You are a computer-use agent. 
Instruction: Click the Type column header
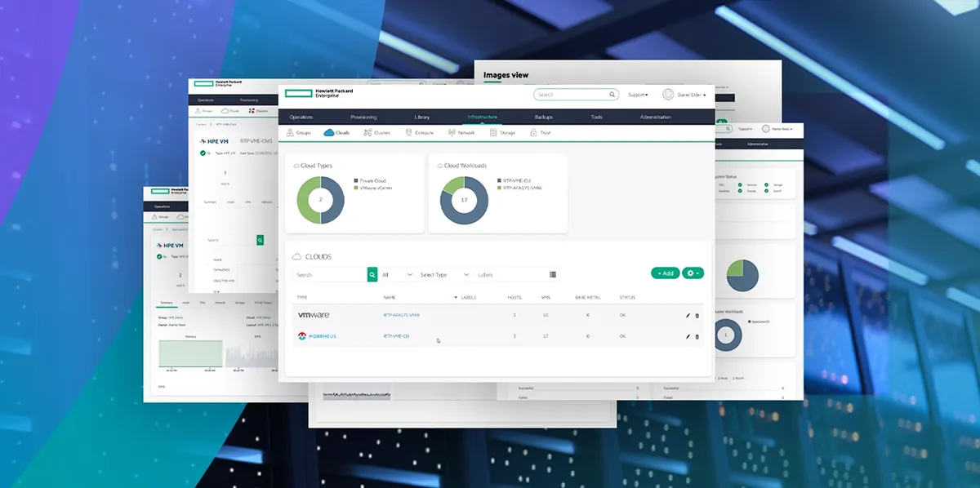(x=302, y=297)
